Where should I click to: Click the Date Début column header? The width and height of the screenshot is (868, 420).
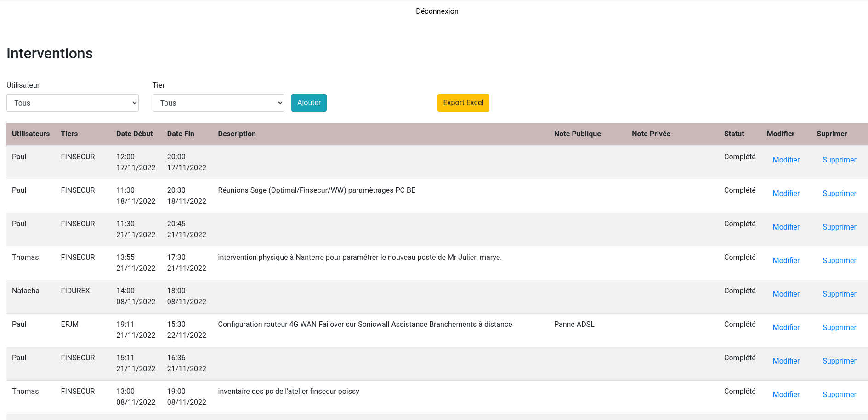[x=135, y=134]
